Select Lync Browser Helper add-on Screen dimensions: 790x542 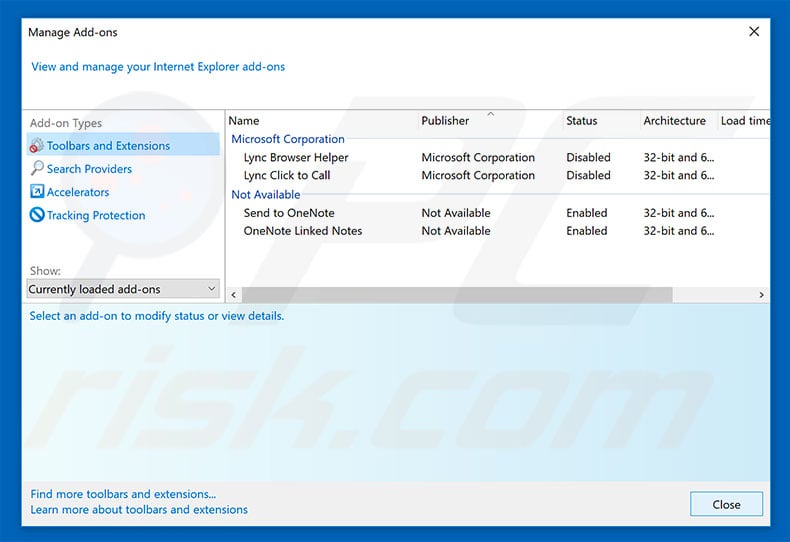[296, 158]
